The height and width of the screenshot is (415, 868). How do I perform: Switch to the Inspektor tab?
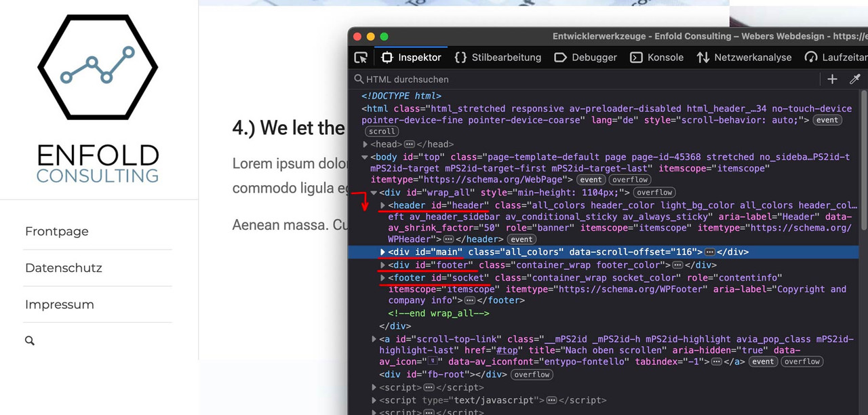[x=411, y=58]
